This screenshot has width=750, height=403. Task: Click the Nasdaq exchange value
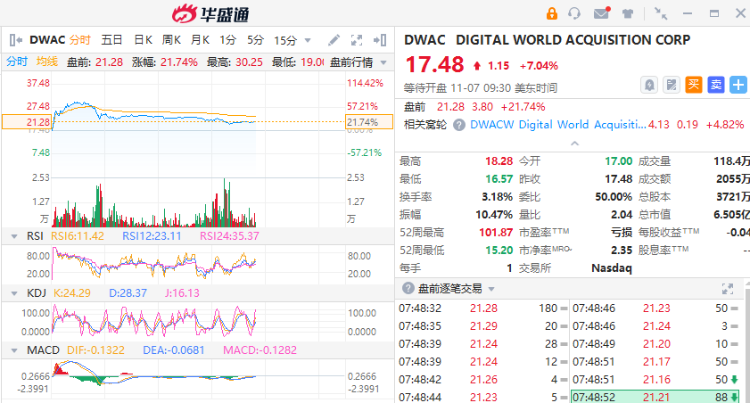(612, 268)
